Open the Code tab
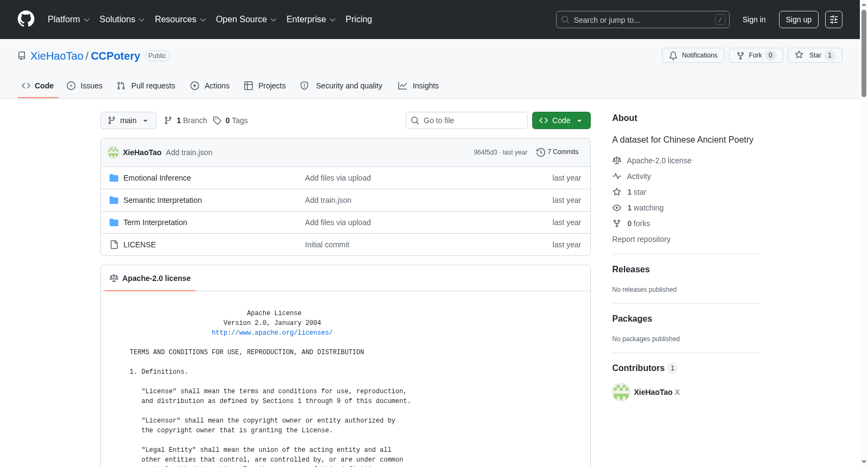 38,86
